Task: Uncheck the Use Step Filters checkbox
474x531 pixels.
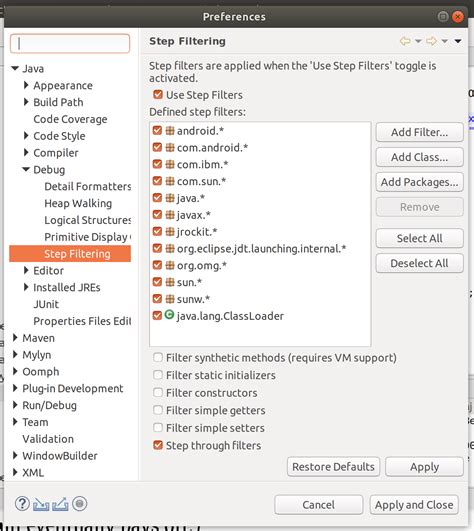Action: click(158, 94)
